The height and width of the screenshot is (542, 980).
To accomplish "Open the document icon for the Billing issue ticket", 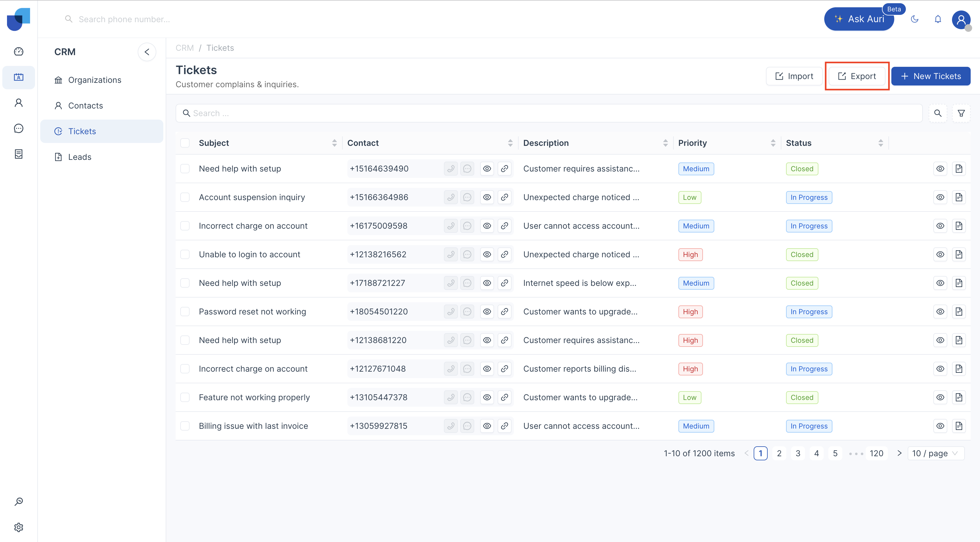I will pos(959,426).
